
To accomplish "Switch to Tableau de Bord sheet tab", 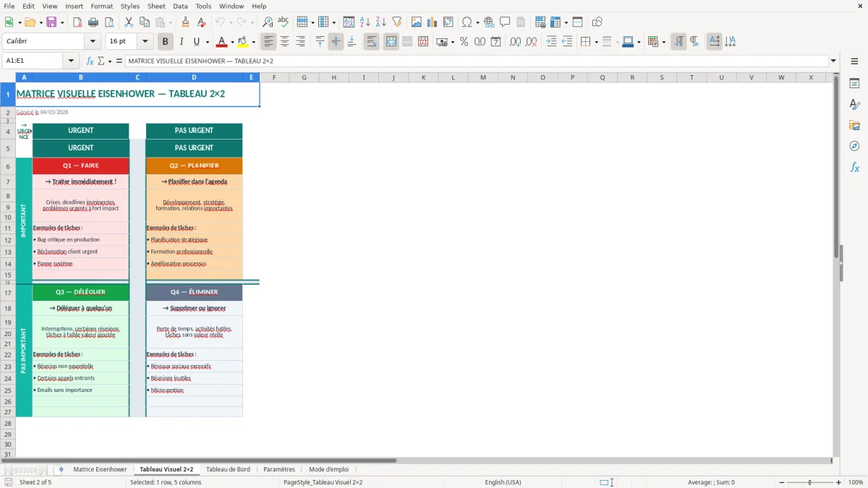I will (228, 469).
